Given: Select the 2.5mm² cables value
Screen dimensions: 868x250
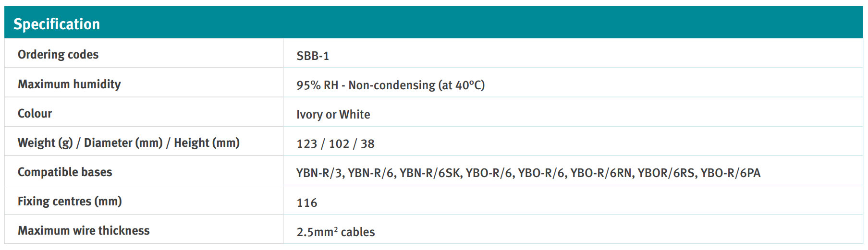Looking at the screenshot, I should [335, 232].
